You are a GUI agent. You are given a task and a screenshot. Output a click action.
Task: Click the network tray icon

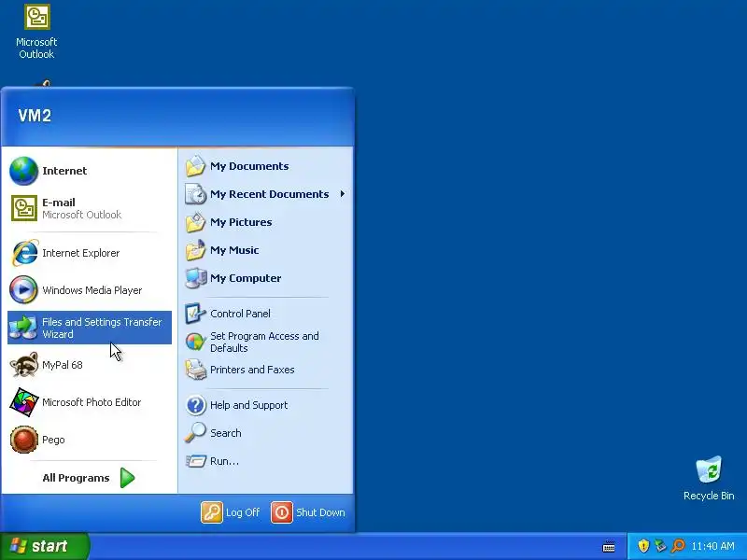[x=660, y=546]
